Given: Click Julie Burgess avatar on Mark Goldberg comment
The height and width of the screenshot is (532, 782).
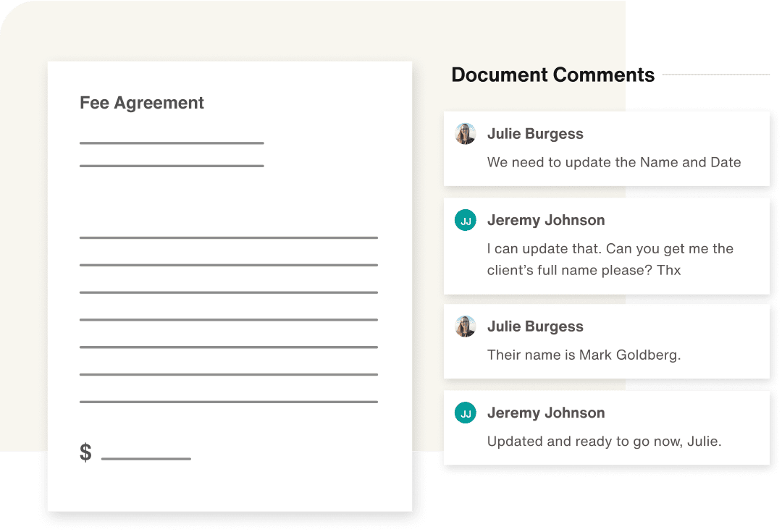Looking at the screenshot, I should coord(466,326).
